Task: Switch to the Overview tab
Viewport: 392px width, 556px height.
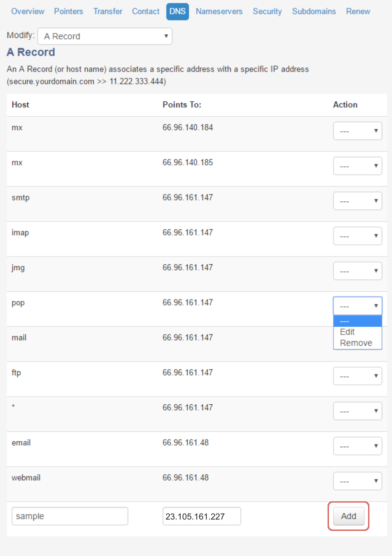Action: coord(28,11)
